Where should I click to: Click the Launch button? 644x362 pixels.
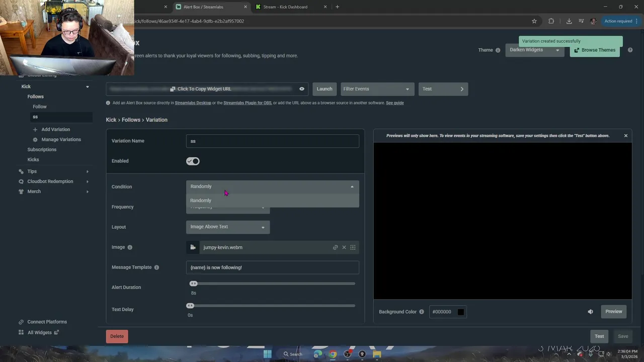(325, 89)
